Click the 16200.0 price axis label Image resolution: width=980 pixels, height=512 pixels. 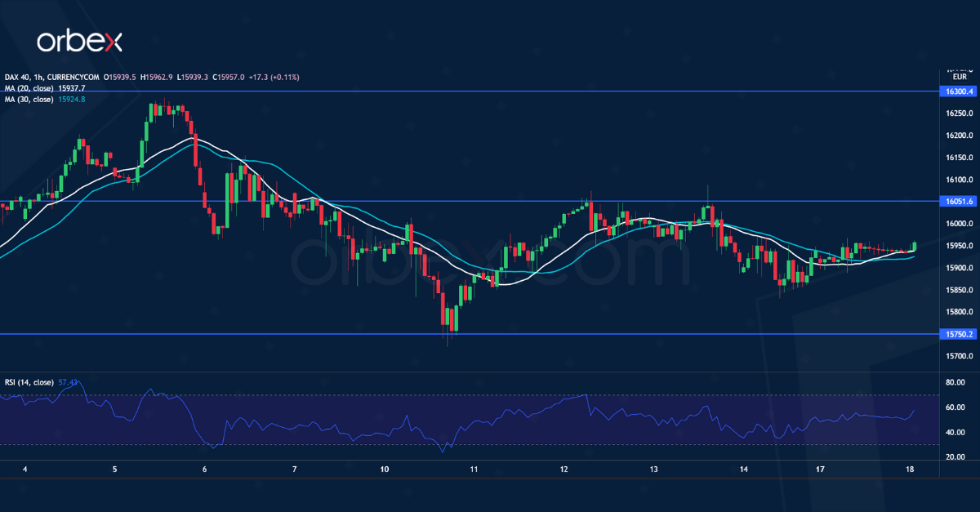tap(959, 136)
